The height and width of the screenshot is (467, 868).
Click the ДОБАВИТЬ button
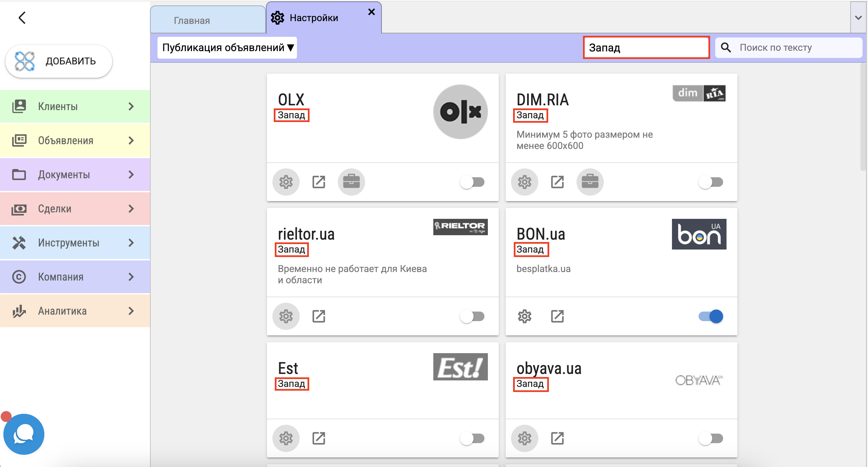click(59, 61)
